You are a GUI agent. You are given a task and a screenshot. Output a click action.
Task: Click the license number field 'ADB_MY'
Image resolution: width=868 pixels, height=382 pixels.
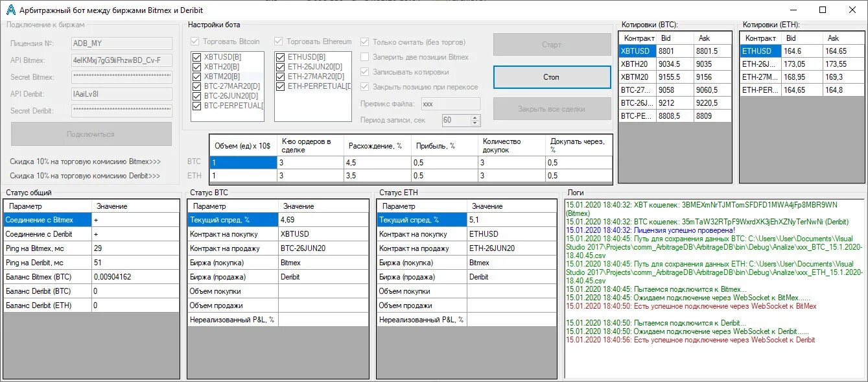coord(121,43)
